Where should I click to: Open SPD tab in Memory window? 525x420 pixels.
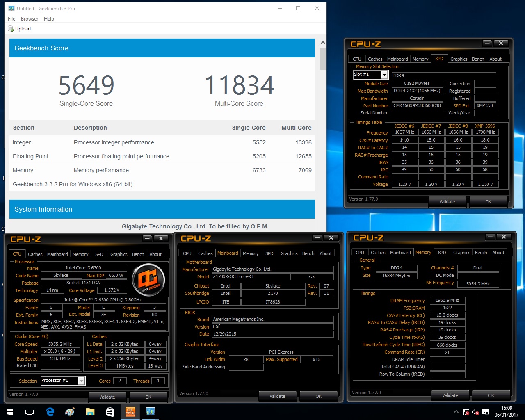[x=442, y=253]
